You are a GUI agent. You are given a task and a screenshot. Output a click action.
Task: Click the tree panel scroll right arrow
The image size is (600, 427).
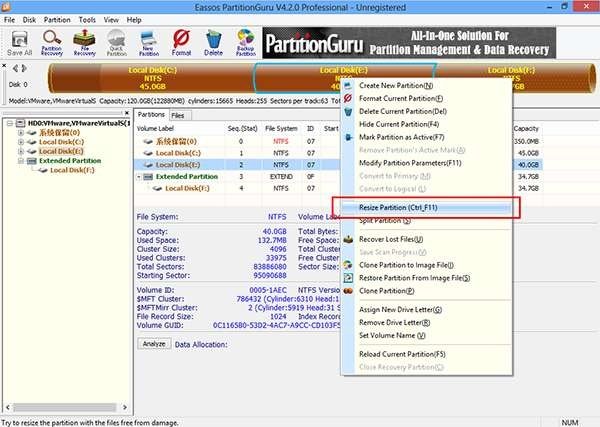coord(125,407)
